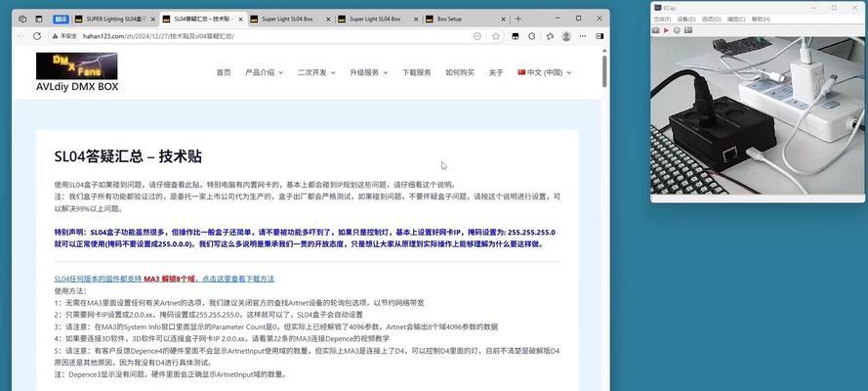Screen dimensions: 868x391
Task: Click the SL04答疑汇总 – 技术贴 heading
Action: pyautogui.click(x=128, y=156)
